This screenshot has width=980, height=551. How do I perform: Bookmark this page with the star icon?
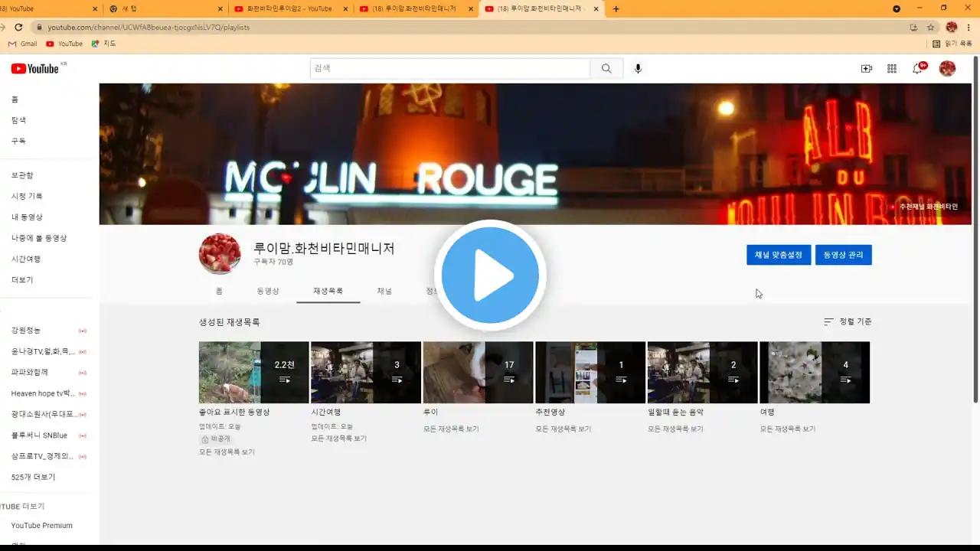[x=931, y=27]
